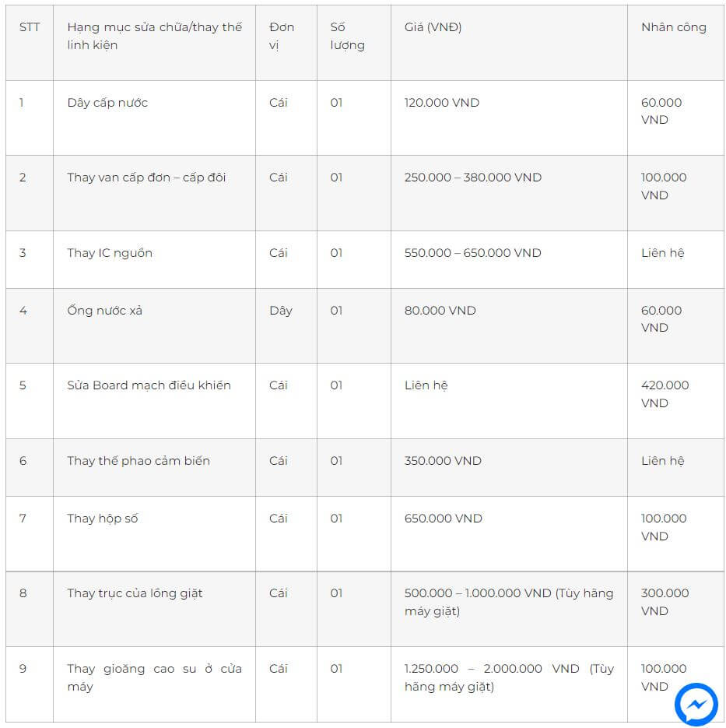Select "Sửa Board mạch điều khiển" text
726x728 pixels.
click(x=149, y=385)
